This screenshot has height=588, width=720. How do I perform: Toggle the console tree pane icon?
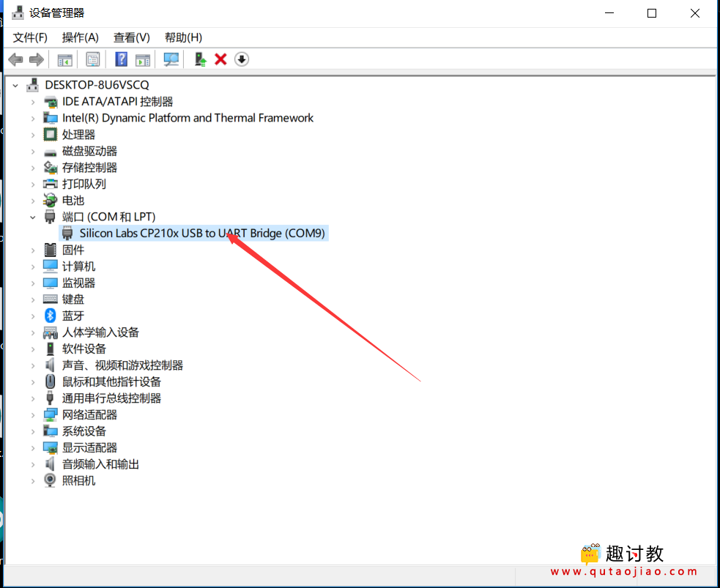[x=64, y=59]
